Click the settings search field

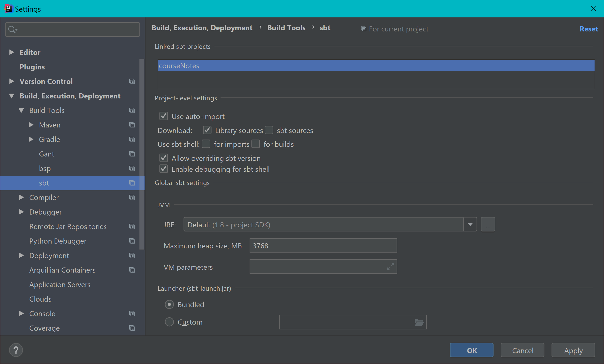click(x=73, y=30)
